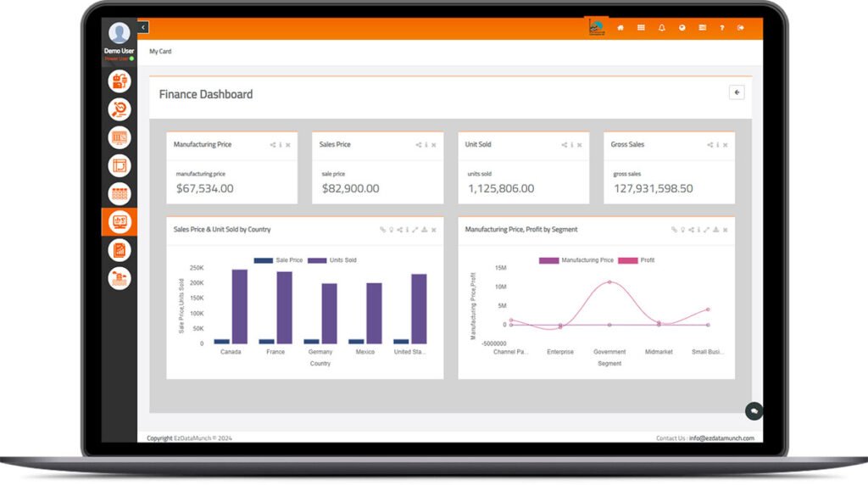Open help question mark icon
Viewport: 868px width, 485px height.
click(x=722, y=28)
